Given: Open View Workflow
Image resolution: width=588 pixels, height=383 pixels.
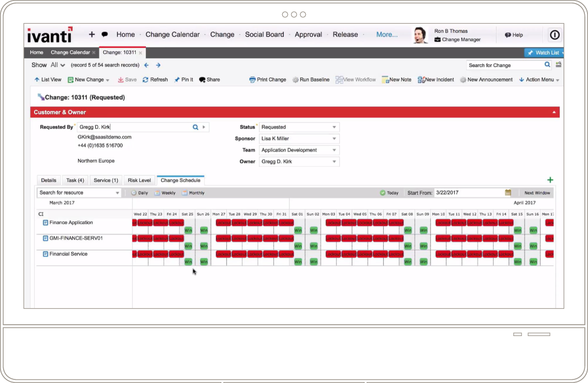Looking at the screenshot, I should 355,79.
